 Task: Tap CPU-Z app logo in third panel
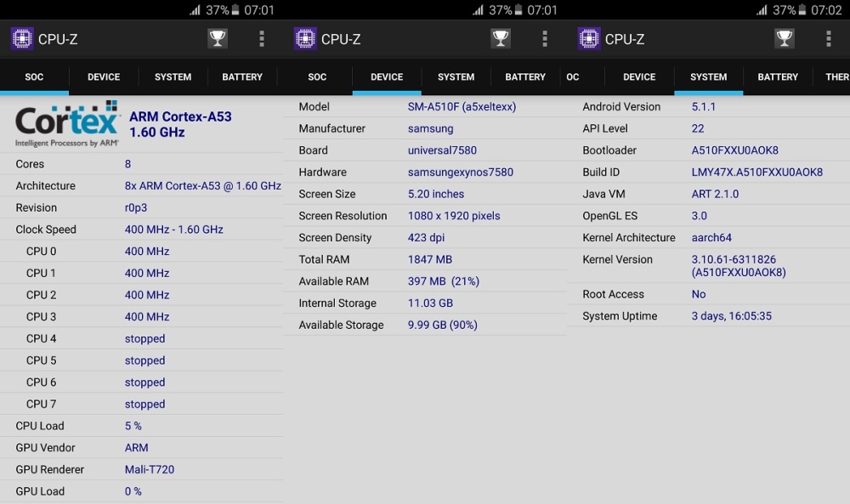point(589,38)
